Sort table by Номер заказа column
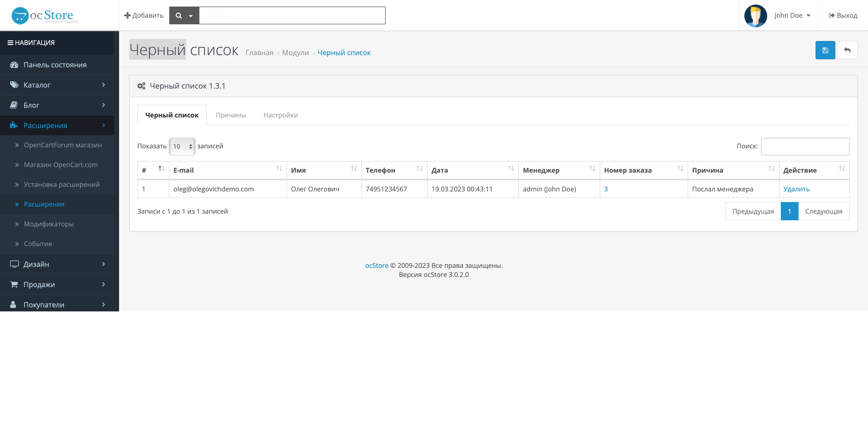This screenshot has width=868, height=438. 644,170
